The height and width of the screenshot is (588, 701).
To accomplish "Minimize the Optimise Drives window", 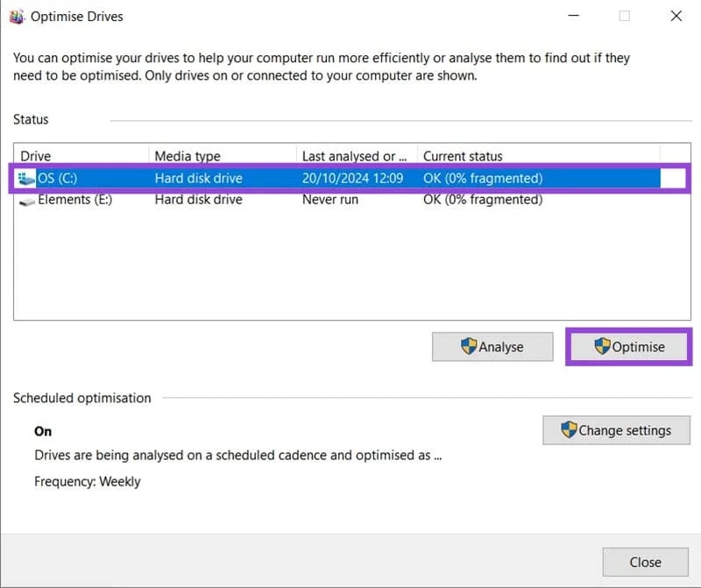I will (x=573, y=16).
